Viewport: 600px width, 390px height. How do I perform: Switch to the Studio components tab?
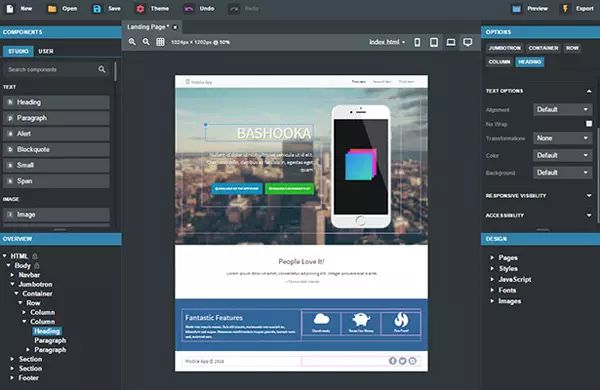[18, 51]
